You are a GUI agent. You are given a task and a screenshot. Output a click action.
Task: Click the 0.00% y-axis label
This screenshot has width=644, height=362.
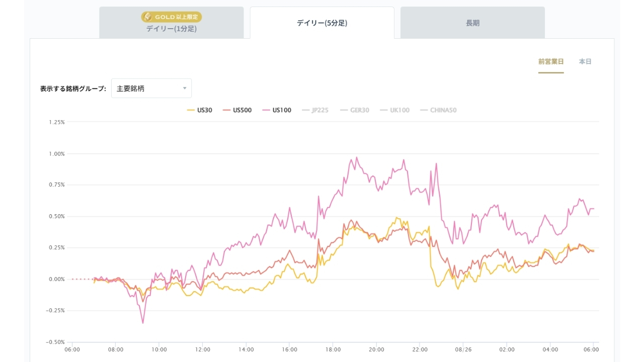click(57, 279)
